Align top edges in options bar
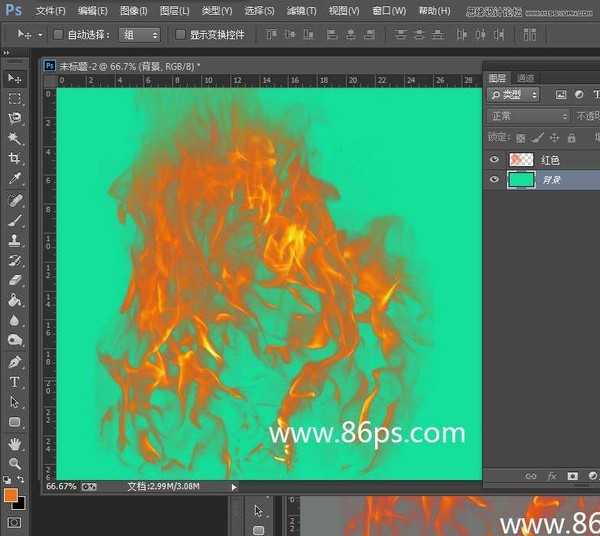This screenshot has height=536, width=600. (x=271, y=35)
